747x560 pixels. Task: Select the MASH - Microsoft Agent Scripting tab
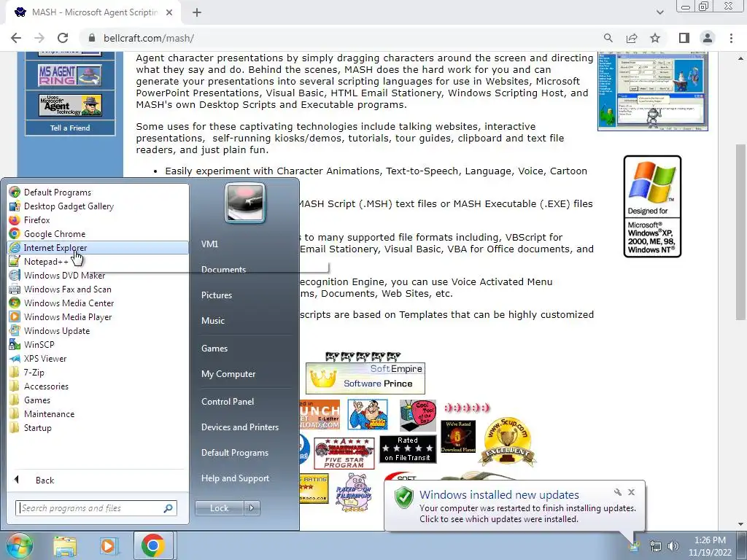tap(93, 12)
